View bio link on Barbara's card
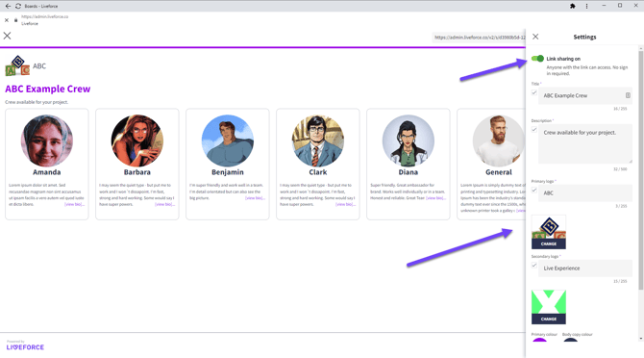Viewport: 644px width, 358px height. (164, 204)
